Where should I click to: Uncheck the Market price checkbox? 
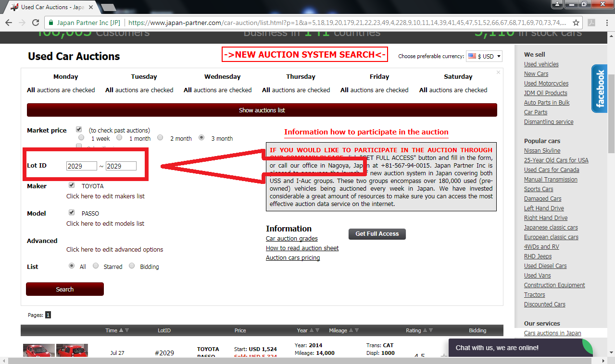point(78,129)
